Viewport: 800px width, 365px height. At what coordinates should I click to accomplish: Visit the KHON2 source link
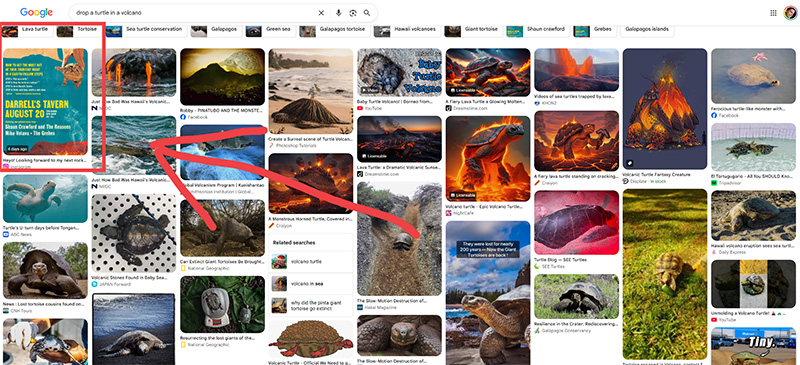pos(547,103)
